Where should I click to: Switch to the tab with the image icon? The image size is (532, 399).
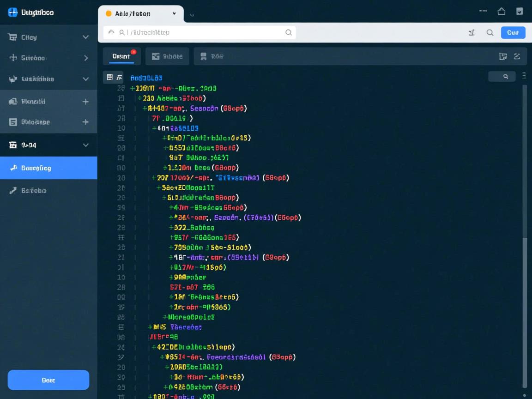point(167,56)
